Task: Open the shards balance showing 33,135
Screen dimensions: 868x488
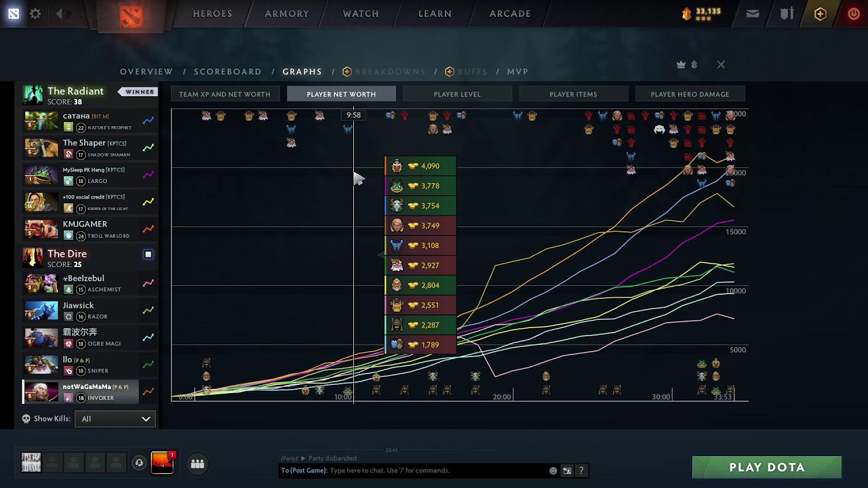Action: [701, 14]
